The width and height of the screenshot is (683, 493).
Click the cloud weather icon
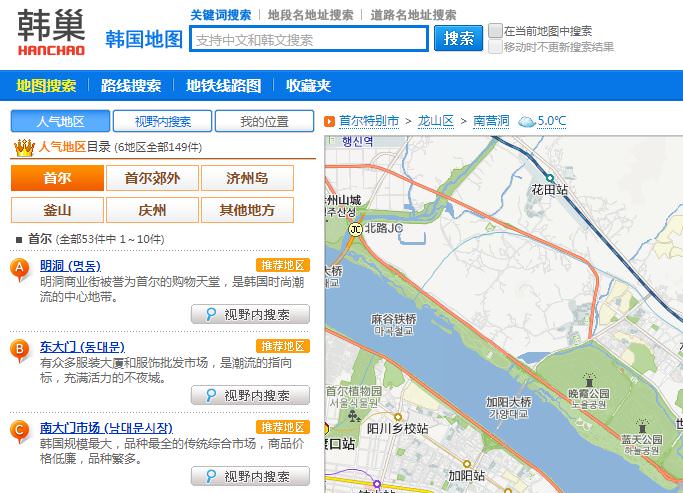pos(526,122)
